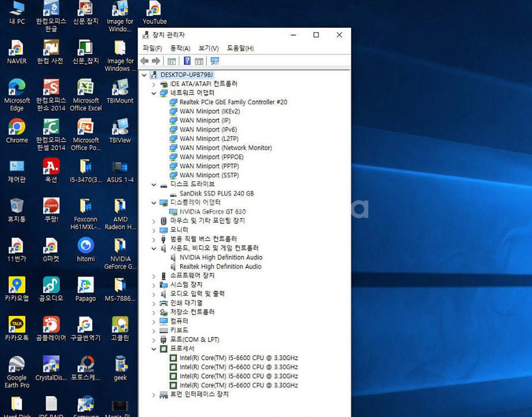
Task: Select NVIDIA High Definition Audio
Action: [221, 257]
